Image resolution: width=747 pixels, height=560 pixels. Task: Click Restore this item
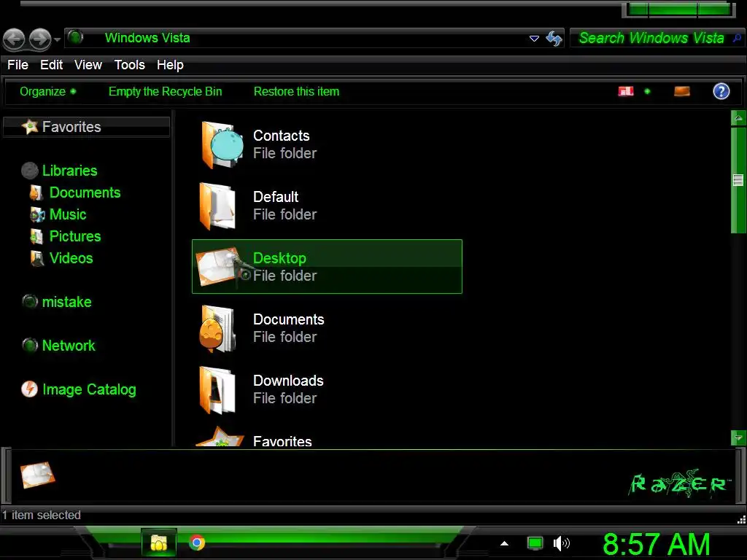296,91
